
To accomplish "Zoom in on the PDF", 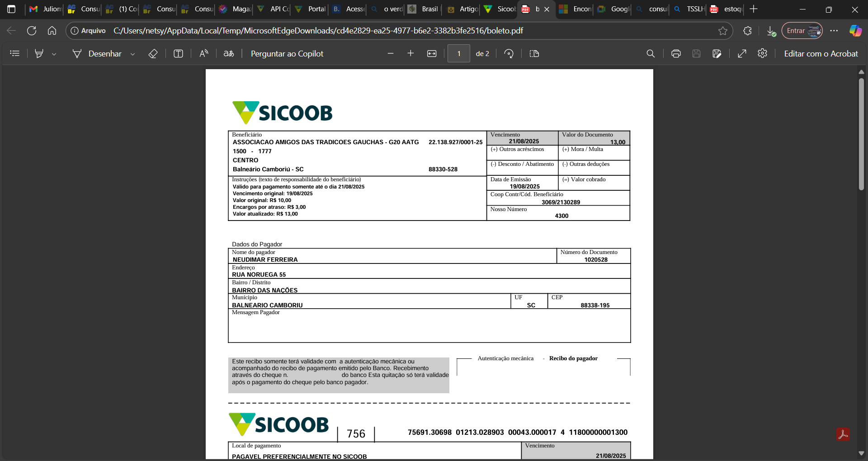I will click(x=410, y=53).
